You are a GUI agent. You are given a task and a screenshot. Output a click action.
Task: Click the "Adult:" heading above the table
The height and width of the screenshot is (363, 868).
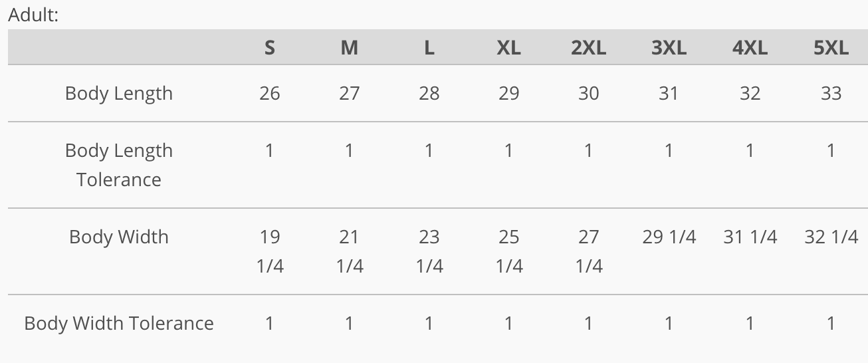(x=33, y=15)
